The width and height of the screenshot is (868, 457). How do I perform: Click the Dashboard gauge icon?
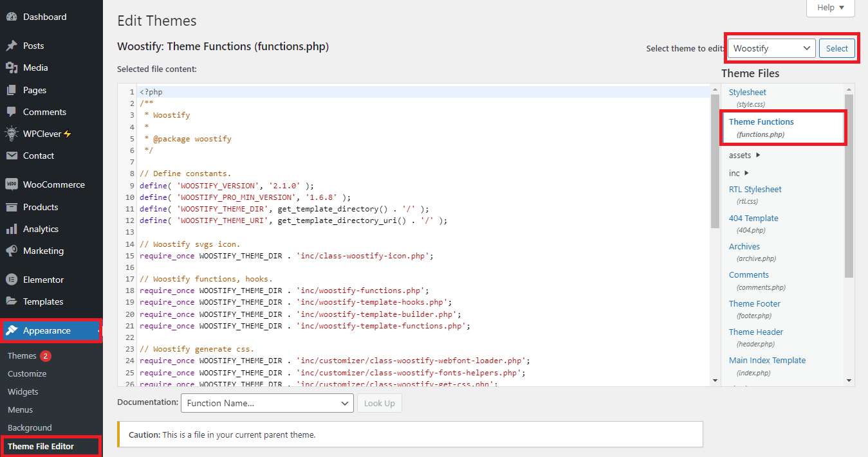click(12, 17)
